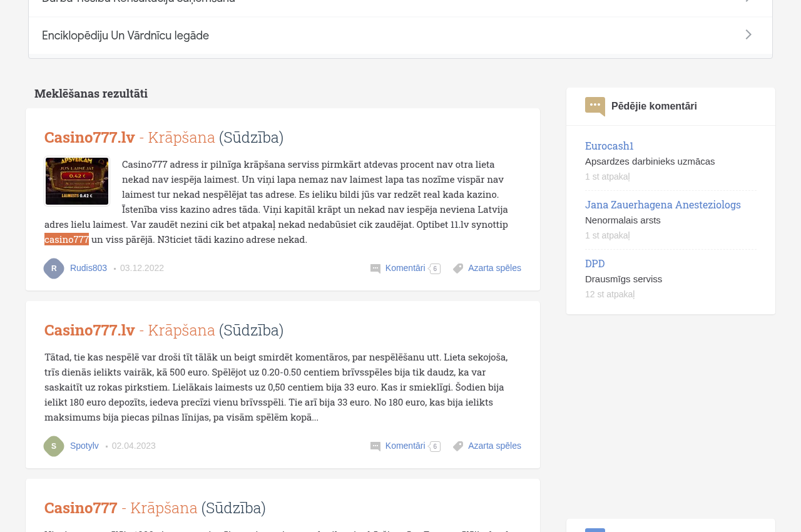The height and width of the screenshot is (532, 801).
Task: Open Azarta spēles category on Rudis803's post
Action: click(x=494, y=268)
